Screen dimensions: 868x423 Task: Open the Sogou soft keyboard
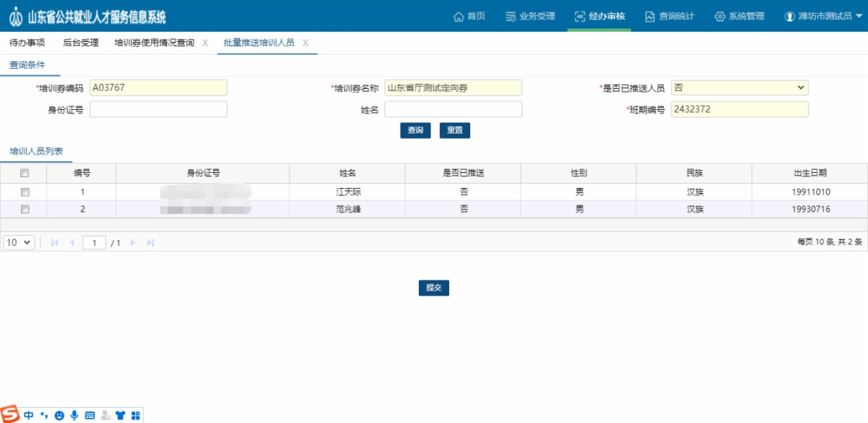(x=90, y=416)
